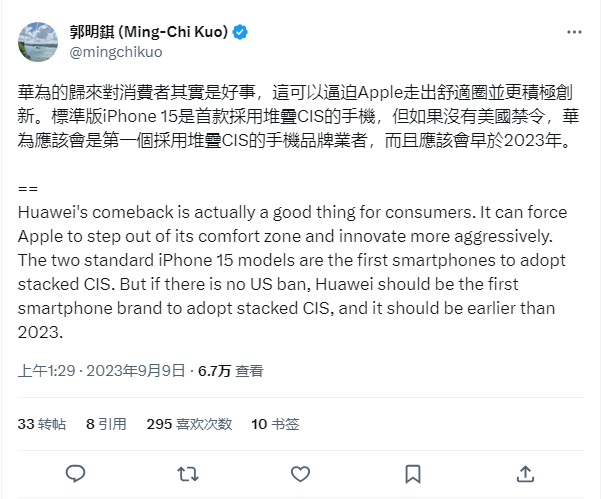
Task: View the 8 引用 quotes list
Action: pyautogui.click(x=104, y=424)
